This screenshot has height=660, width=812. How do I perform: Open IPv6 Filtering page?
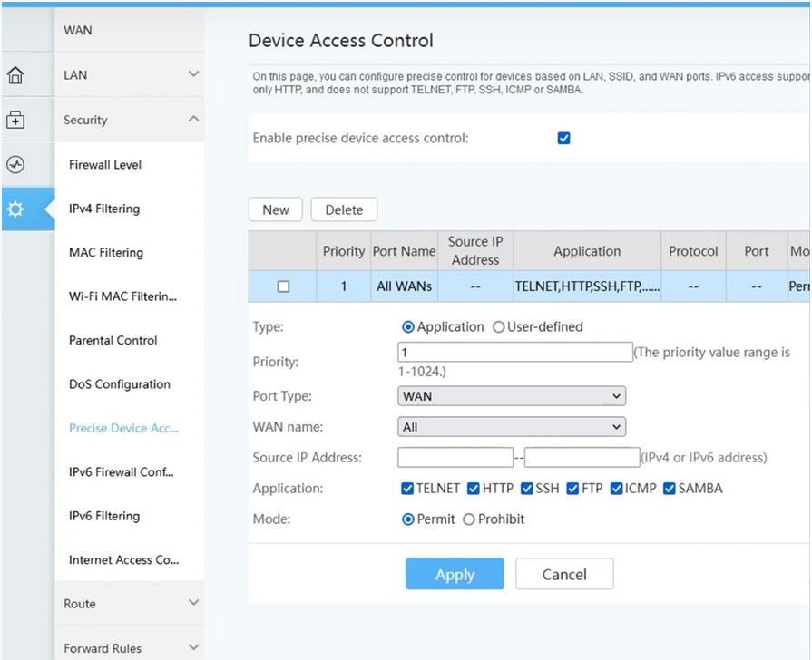coord(104,516)
